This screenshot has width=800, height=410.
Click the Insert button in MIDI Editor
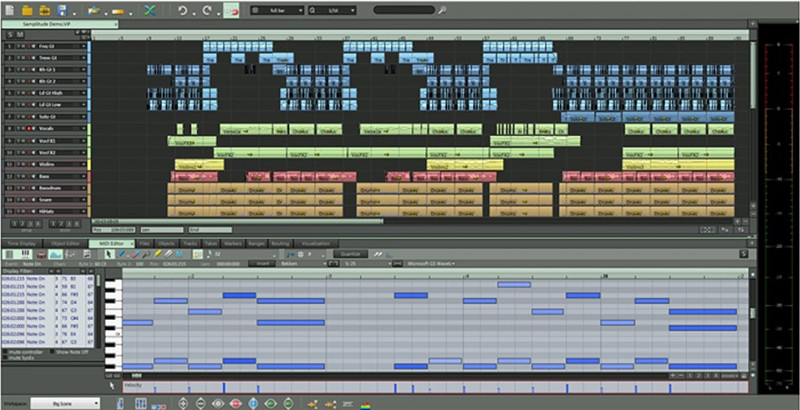(262, 264)
